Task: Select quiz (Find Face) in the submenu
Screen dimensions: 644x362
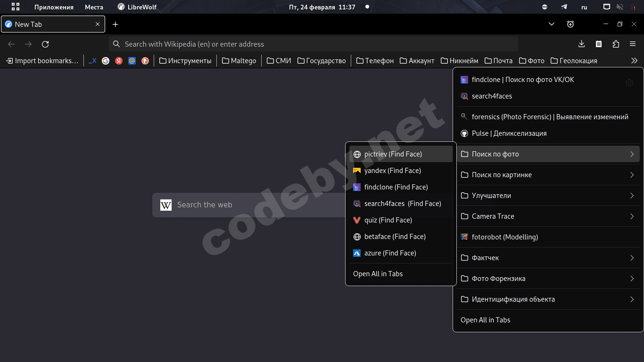Action: [401, 220]
